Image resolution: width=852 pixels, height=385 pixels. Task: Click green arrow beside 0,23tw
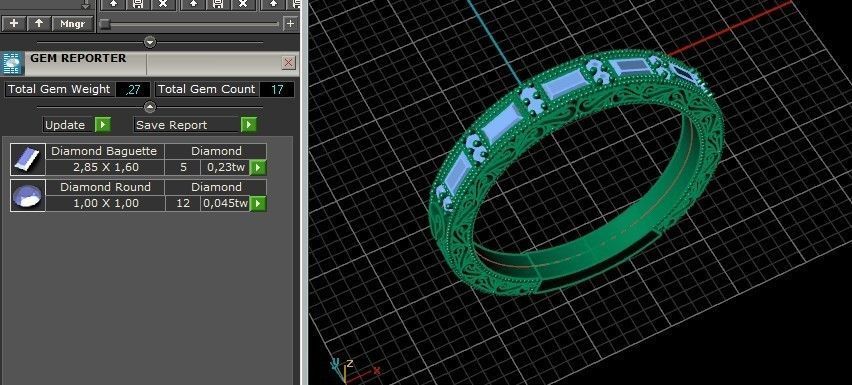click(x=258, y=167)
